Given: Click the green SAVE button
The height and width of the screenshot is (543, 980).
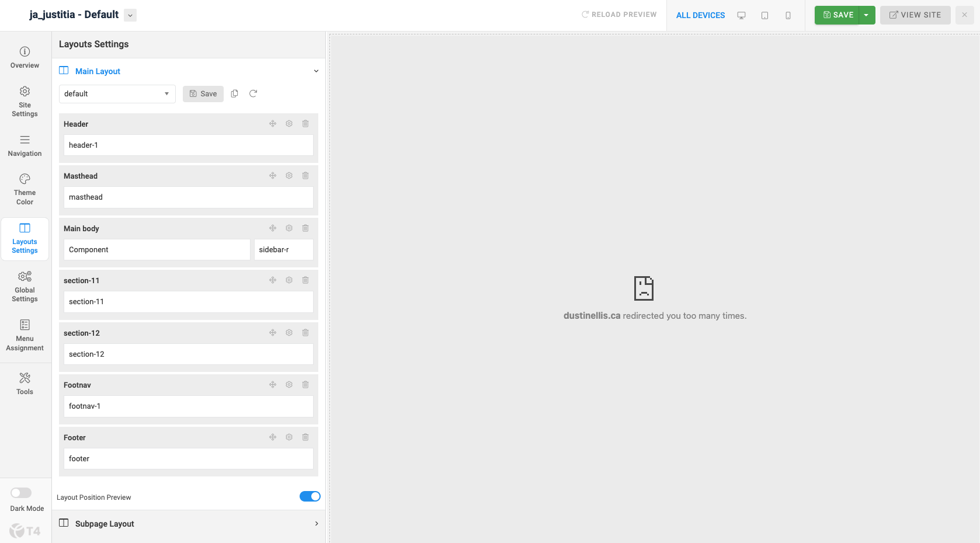Looking at the screenshot, I should (837, 15).
